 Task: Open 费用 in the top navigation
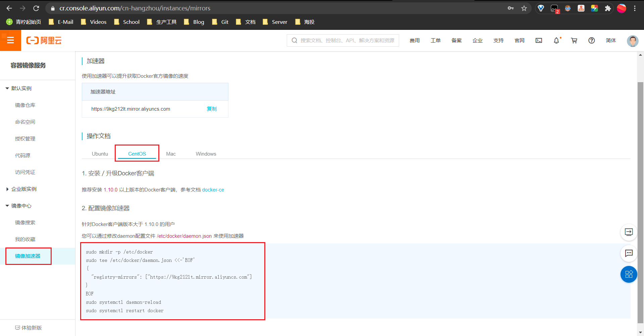pyautogui.click(x=415, y=40)
